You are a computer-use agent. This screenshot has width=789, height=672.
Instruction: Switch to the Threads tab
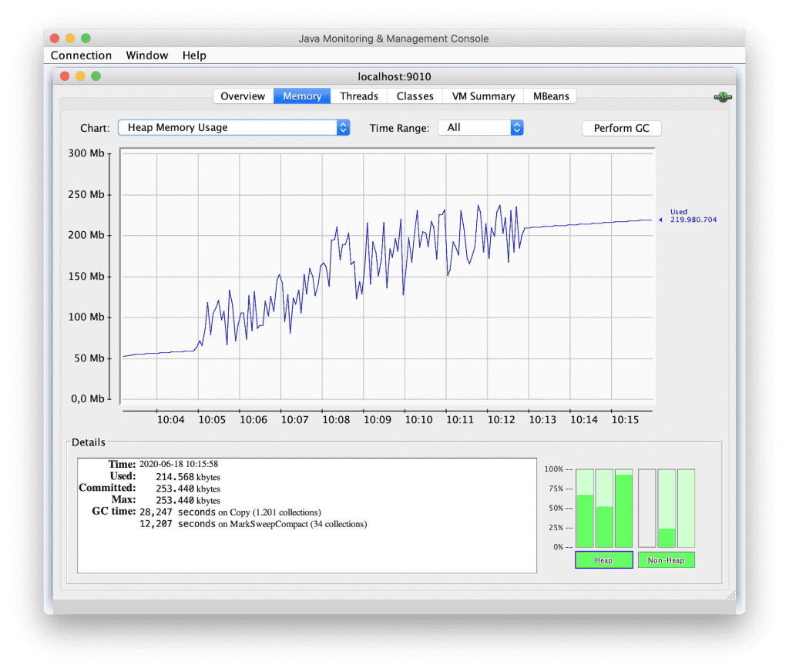point(359,96)
